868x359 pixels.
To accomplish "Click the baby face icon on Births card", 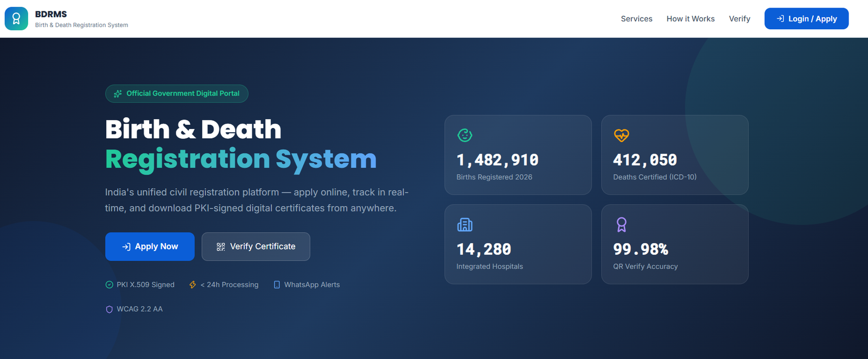I will (x=465, y=135).
